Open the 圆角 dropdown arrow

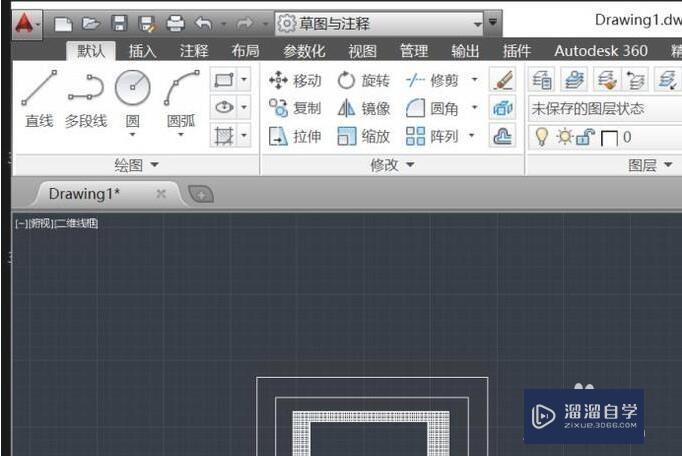coord(475,107)
